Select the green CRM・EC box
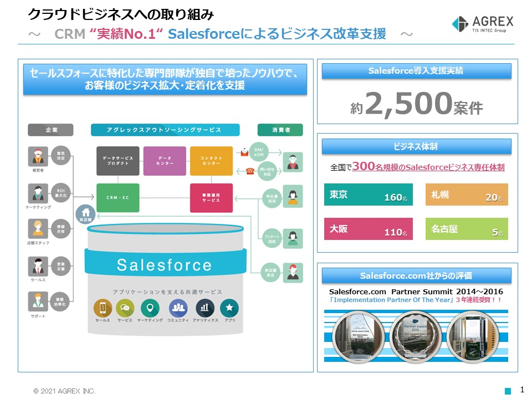This screenshot has height=399, width=532. 117,198
